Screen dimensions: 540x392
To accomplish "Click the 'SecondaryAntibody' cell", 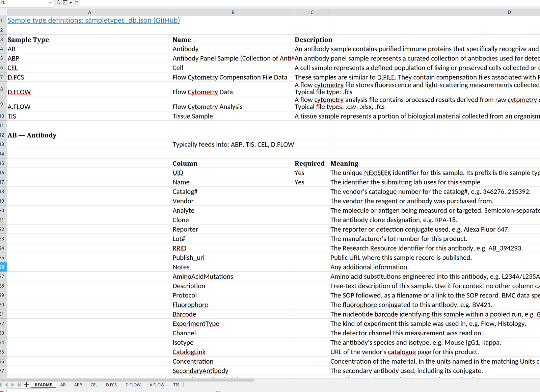I will tap(233, 371).
